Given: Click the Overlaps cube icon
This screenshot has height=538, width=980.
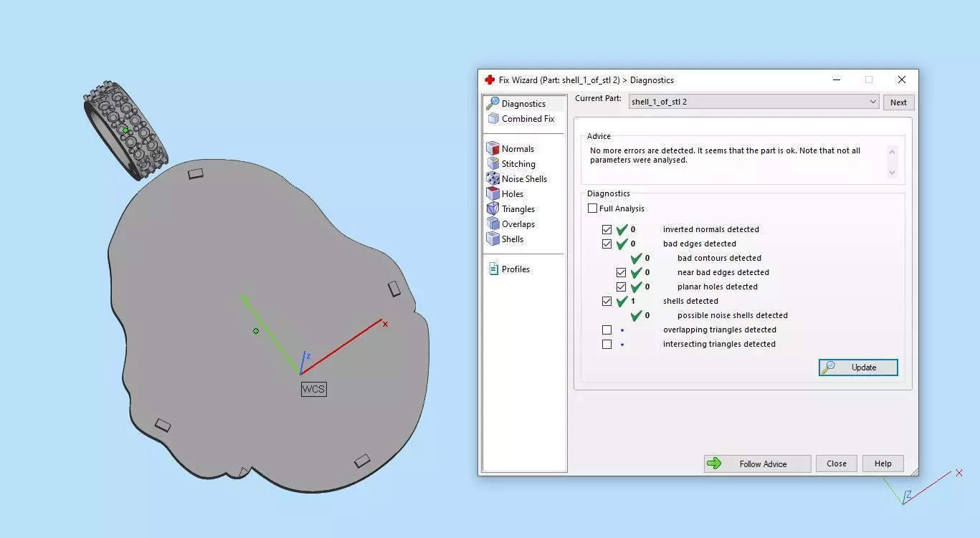Looking at the screenshot, I should tap(493, 224).
